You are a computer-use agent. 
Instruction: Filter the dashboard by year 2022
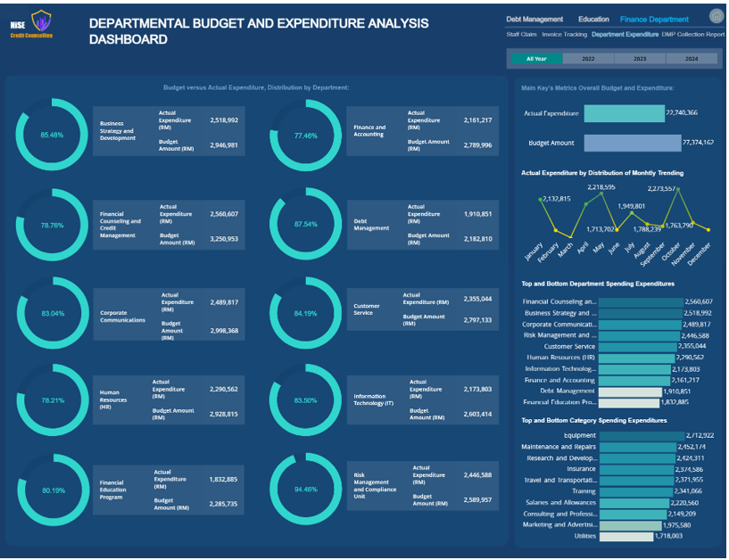[588, 59]
